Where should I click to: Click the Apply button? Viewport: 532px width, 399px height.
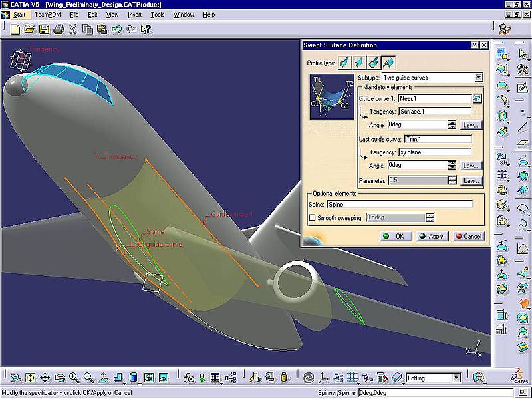click(x=432, y=236)
